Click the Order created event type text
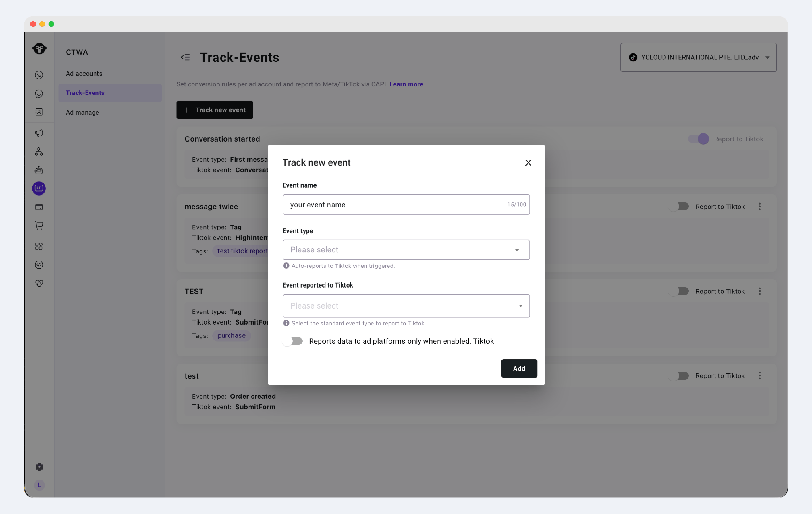The image size is (812, 514). (253, 396)
